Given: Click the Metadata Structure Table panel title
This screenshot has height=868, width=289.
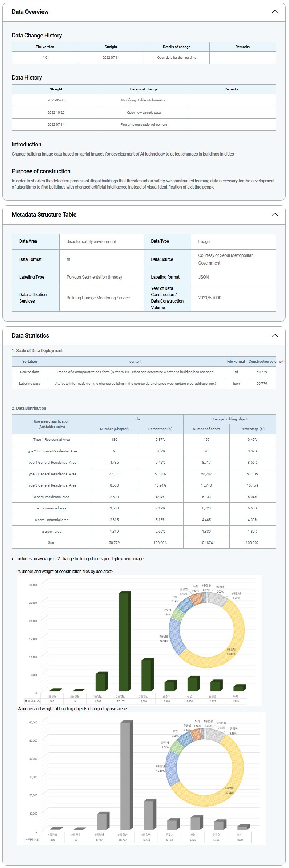Looking at the screenshot, I should click(x=44, y=214).
